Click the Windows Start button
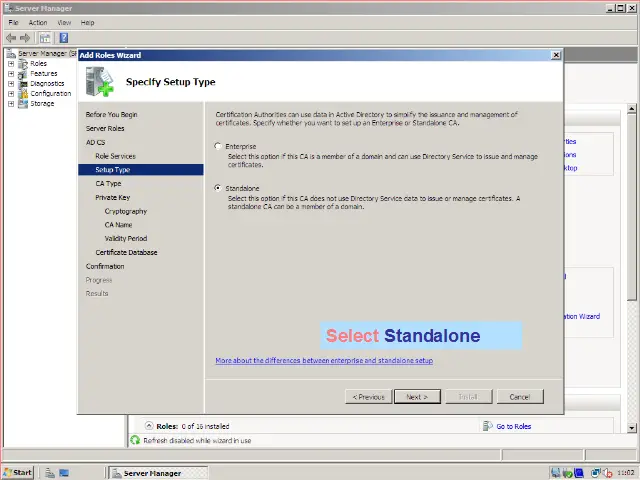Image resolution: width=640 pixels, height=480 pixels. click(x=18, y=472)
